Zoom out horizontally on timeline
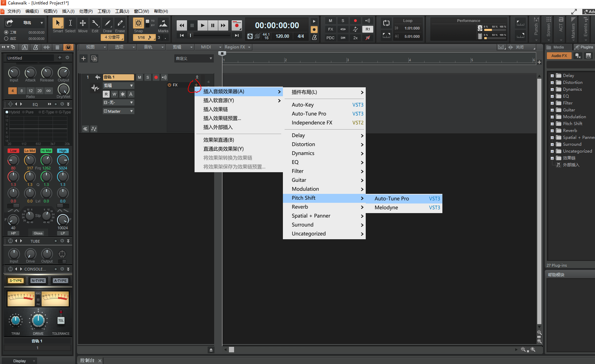 tap(523, 349)
